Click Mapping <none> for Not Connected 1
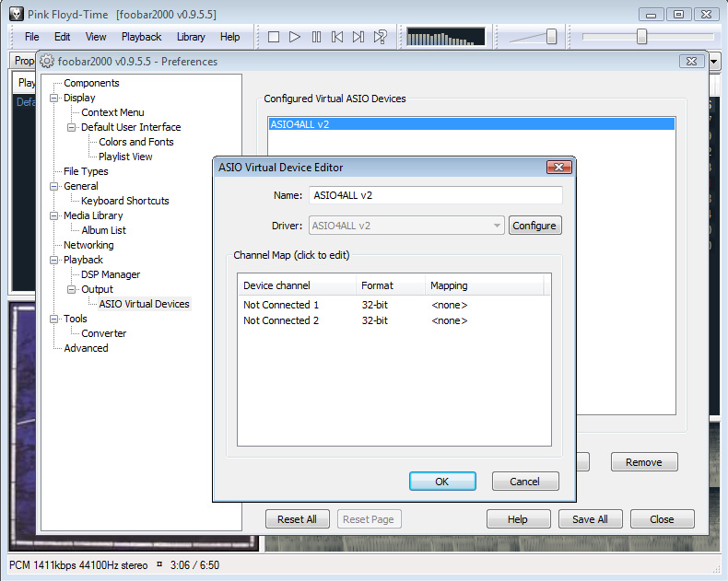Screen dimensions: 728x581 pos(449,305)
